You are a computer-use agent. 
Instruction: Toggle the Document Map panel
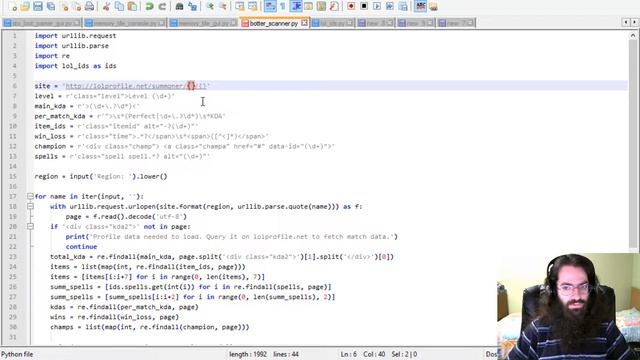point(321,6)
